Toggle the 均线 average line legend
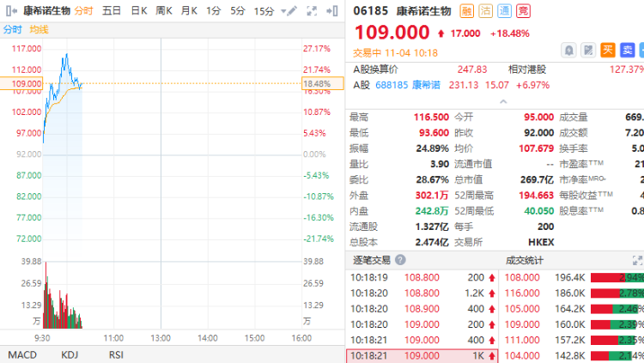 point(39,29)
